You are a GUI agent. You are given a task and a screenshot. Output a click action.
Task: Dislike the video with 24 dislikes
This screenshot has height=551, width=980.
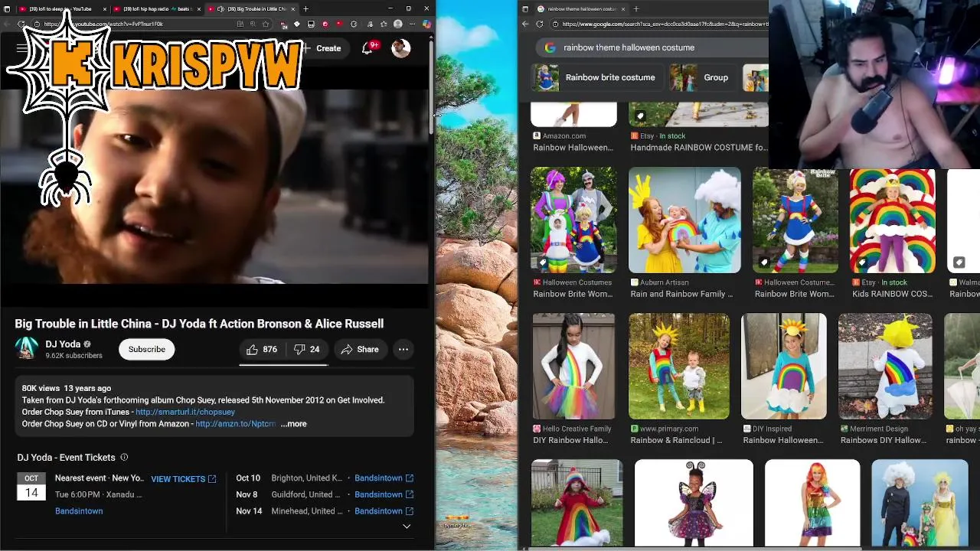tap(306, 349)
